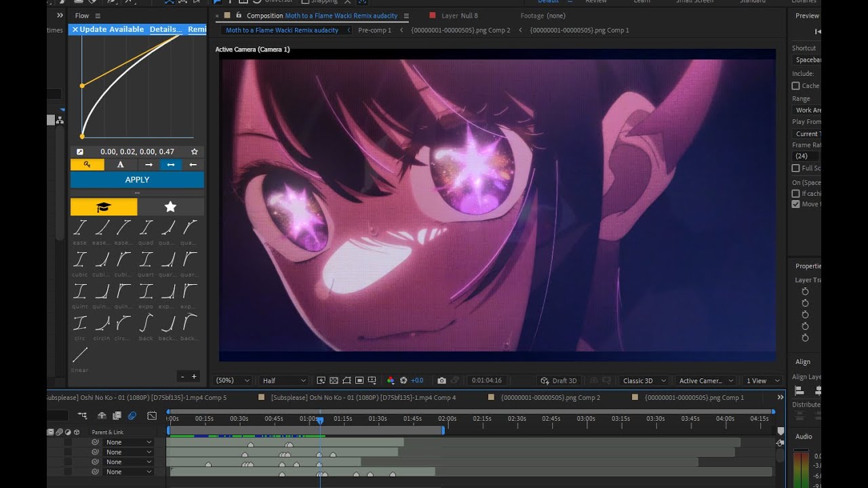Take a snapshot with the camera icon
The width and height of the screenshot is (868, 488).
pos(441,381)
